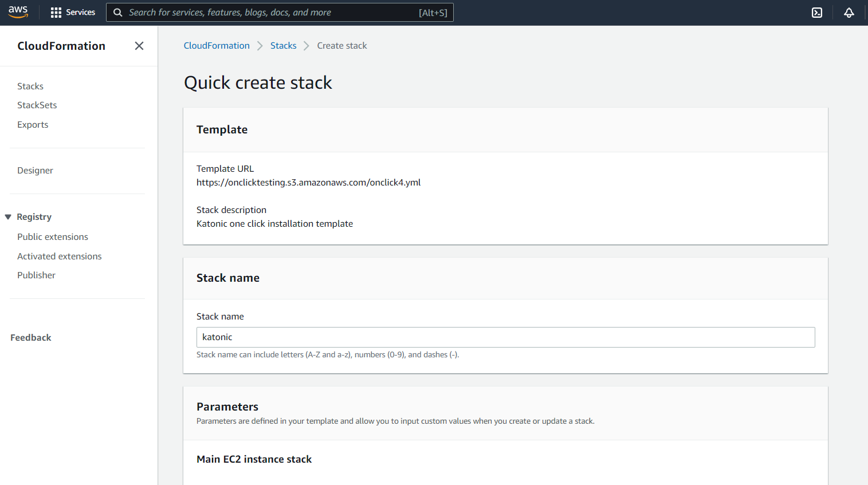Open the notifications bell icon

(x=849, y=13)
